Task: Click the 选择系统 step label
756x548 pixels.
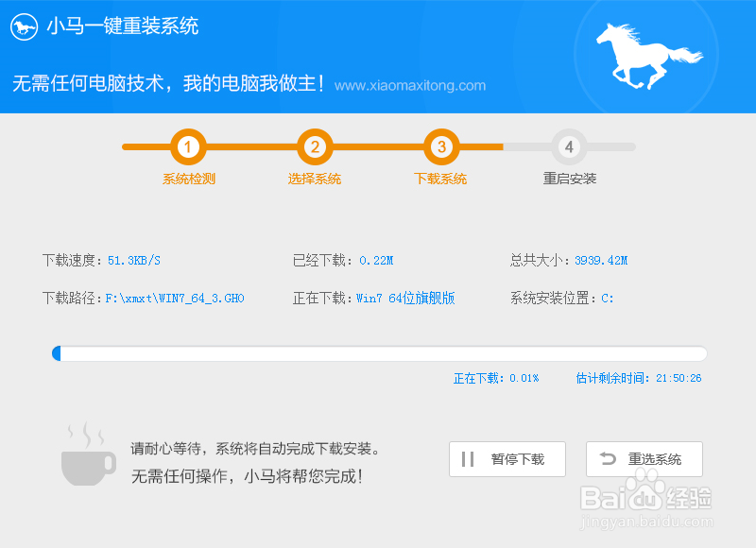Action: click(x=315, y=179)
